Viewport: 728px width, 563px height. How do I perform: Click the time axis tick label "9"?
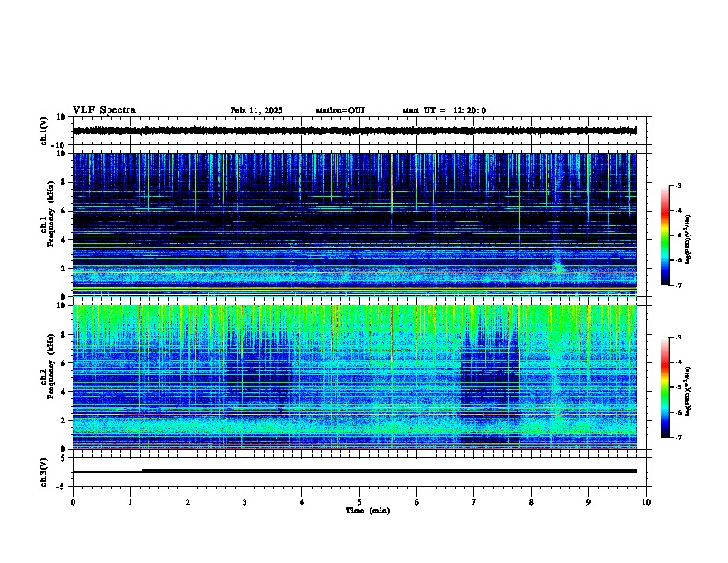(x=588, y=502)
